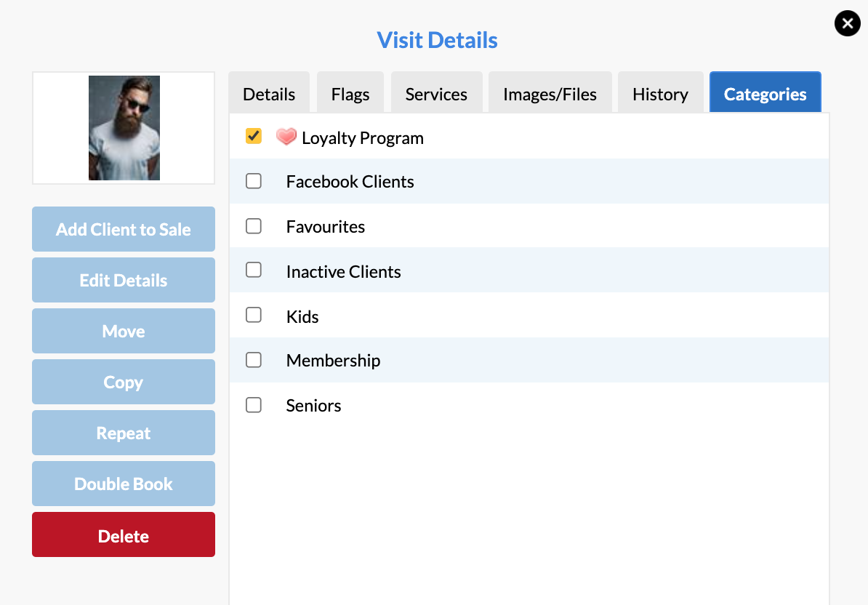Click the Loyalty Program label
The width and height of the screenshot is (868, 605).
363,138
